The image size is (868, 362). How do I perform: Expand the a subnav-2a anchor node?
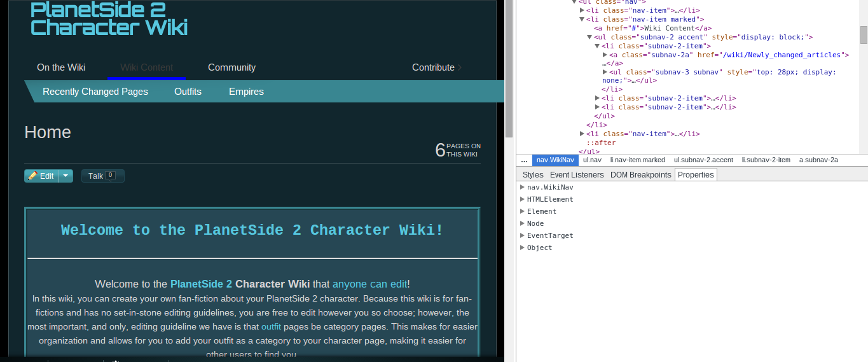[x=605, y=55]
